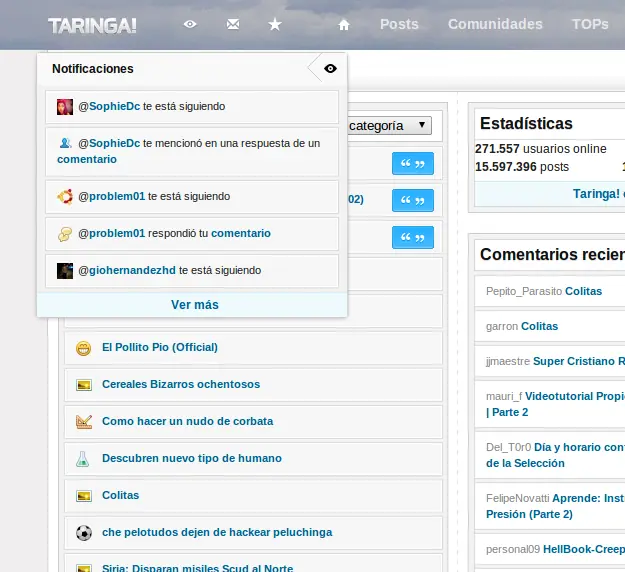Open user Pepito_Parasito in recent comments
Screen dimensions: 625x572
[x=524, y=291]
